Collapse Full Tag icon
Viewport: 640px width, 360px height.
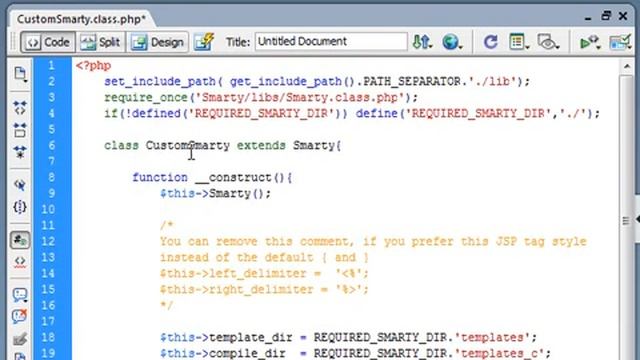coord(20,108)
